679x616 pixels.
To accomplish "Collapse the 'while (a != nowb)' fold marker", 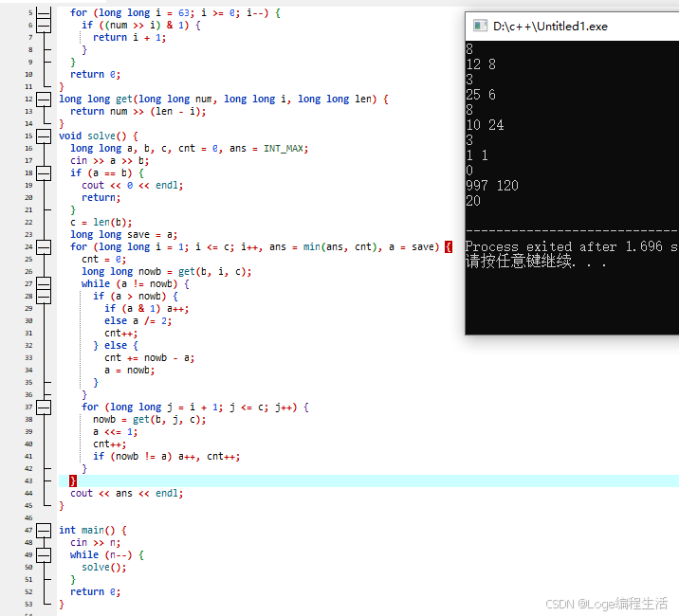I will [x=44, y=284].
